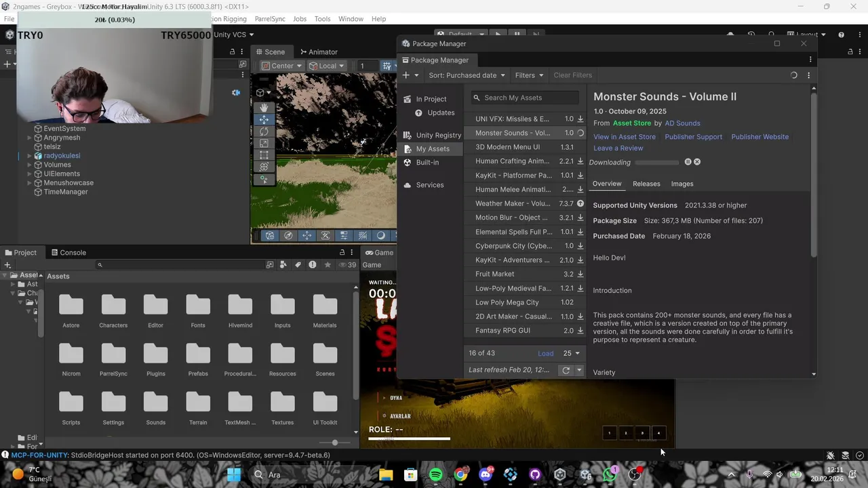Toggle the Project panel lock
Screen dimensions: 868x488
click(x=343, y=253)
